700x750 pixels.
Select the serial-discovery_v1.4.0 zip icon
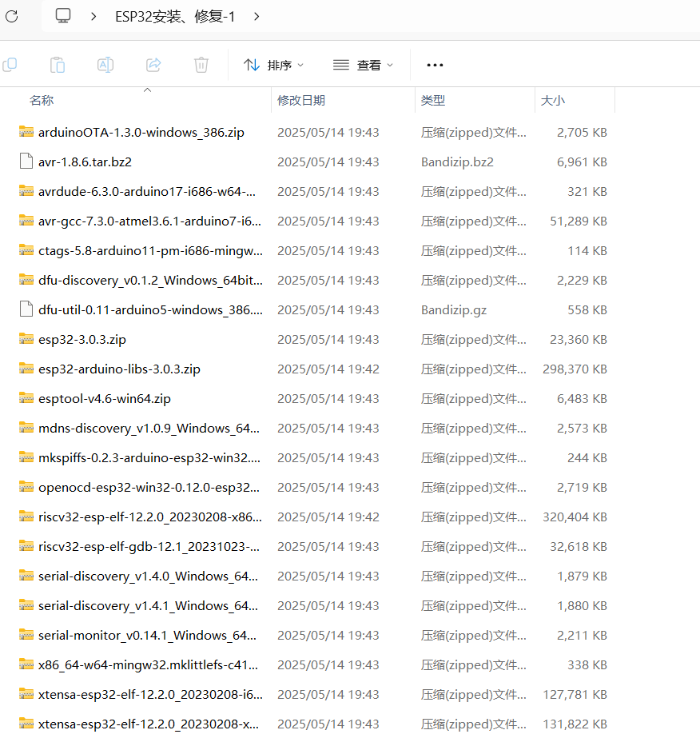[26, 576]
